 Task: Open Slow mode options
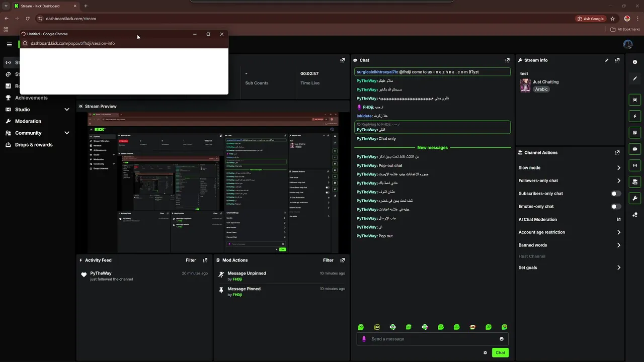point(570,168)
